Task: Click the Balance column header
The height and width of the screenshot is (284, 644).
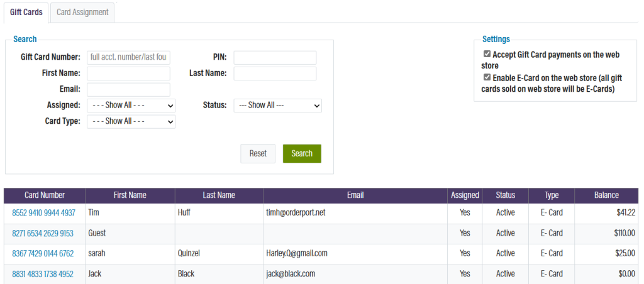Action: 606,195
